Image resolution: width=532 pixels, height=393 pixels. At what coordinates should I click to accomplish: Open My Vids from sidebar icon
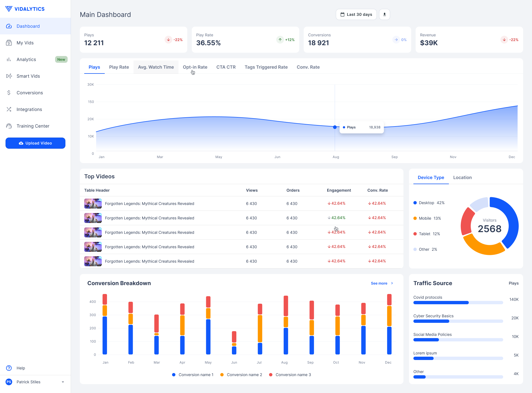(x=9, y=43)
